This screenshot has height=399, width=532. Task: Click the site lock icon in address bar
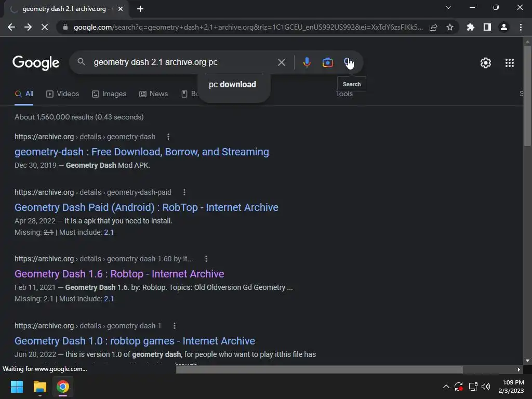65,27
